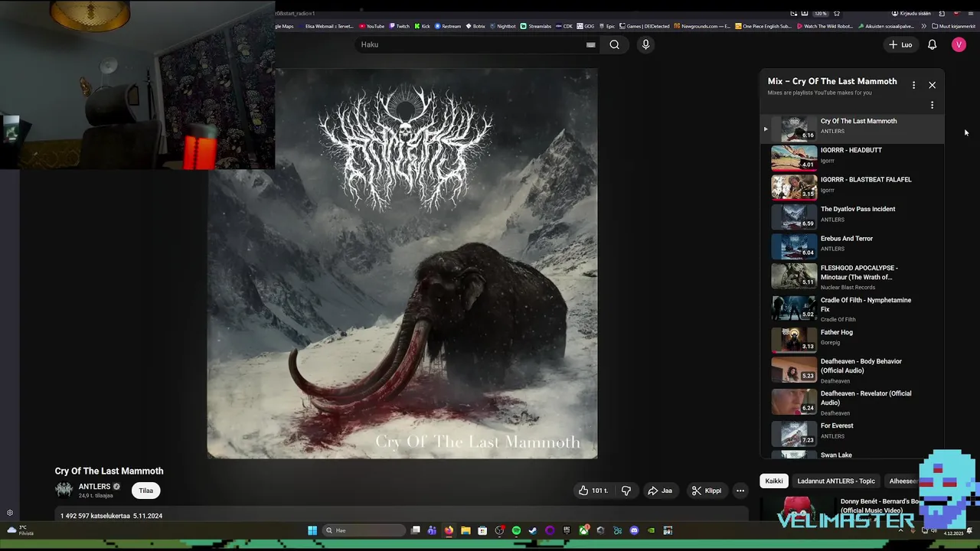This screenshot has height=551, width=980.
Task: Click the YouTube search magnifier button
Action: coord(614,44)
